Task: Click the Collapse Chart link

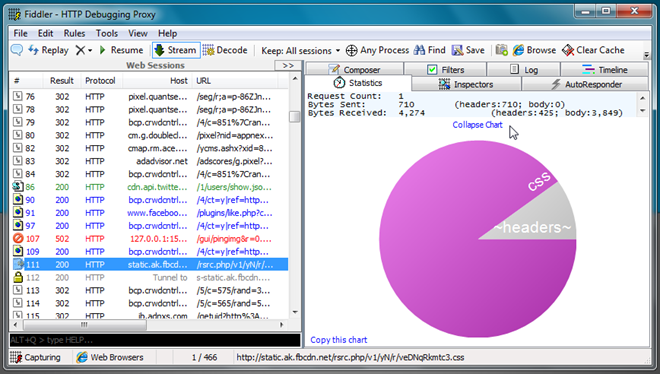Action: (477, 125)
